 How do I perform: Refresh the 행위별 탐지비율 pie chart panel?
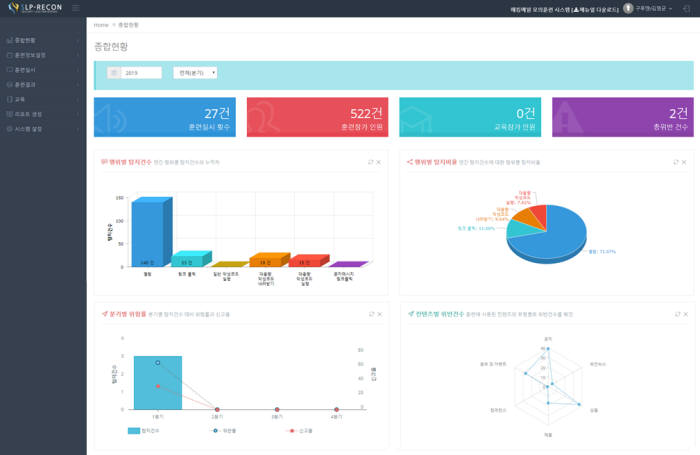pyautogui.click(x=676, y=162)
